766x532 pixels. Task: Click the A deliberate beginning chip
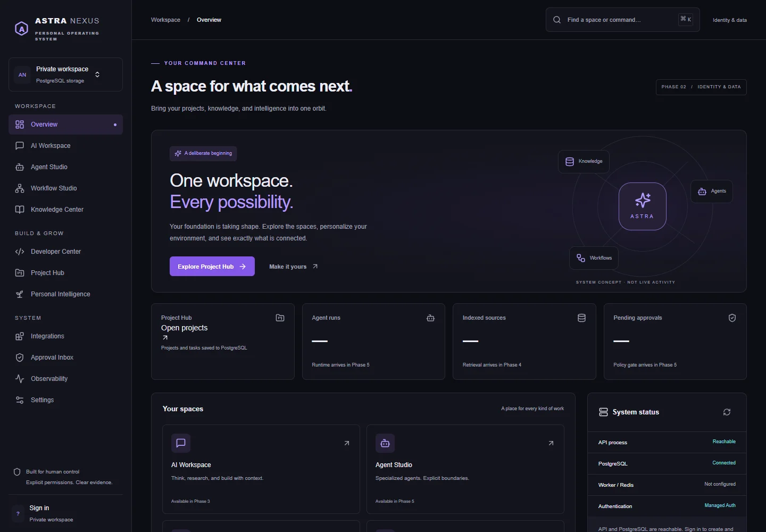click(x=203, y=153)
